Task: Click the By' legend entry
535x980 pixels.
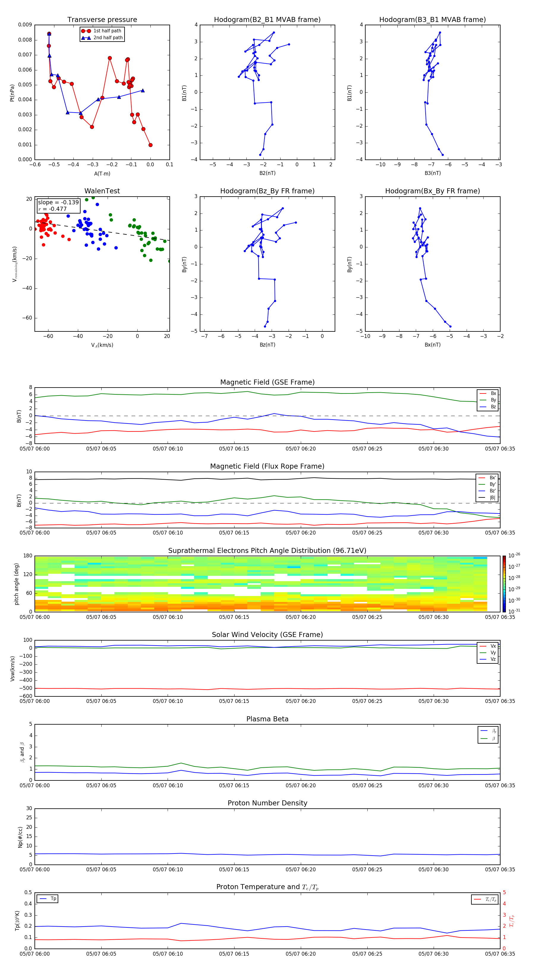Action: (x=487, y=484)
